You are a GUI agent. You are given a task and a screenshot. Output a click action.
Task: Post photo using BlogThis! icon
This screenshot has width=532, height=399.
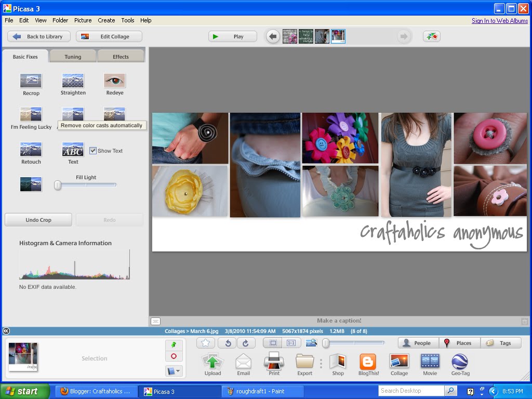pos(368,362)
